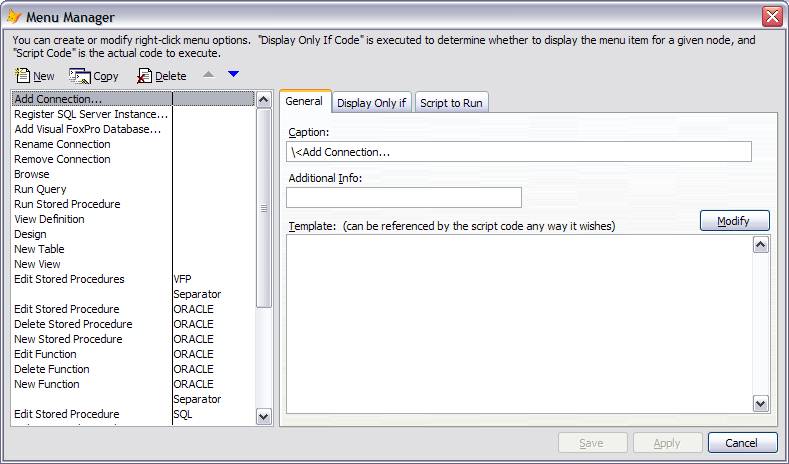Viewport: 789px width, 464px height.
Task: Click the Template box's scroll down arrow
Action: coord(761,404)
